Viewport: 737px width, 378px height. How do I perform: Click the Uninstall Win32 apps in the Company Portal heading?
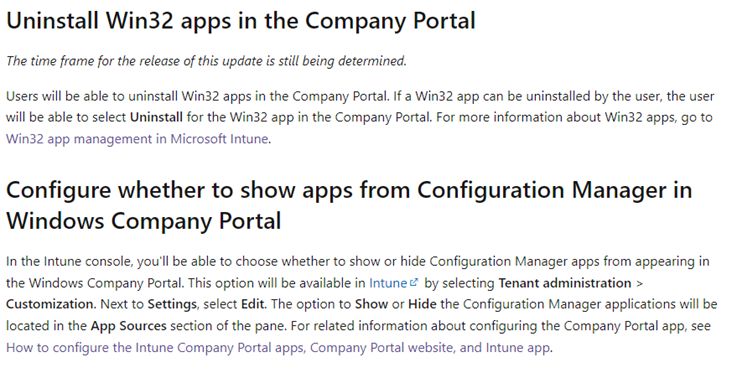coord(241,21)
